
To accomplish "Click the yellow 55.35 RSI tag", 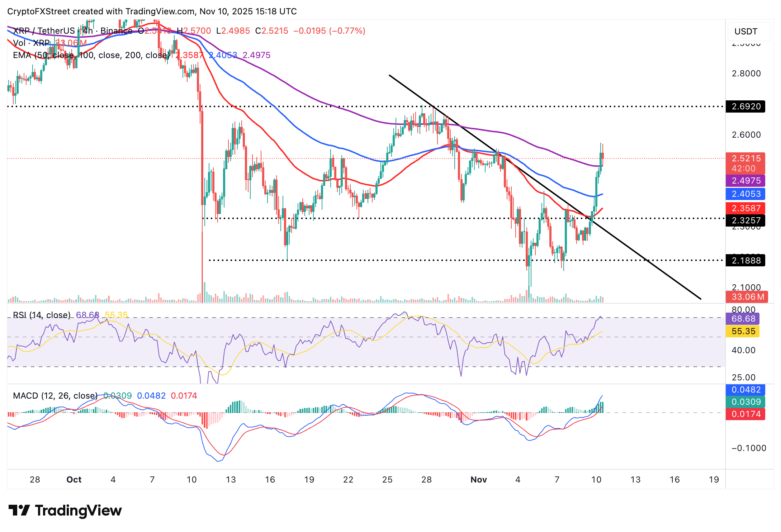I will [743, 331].
